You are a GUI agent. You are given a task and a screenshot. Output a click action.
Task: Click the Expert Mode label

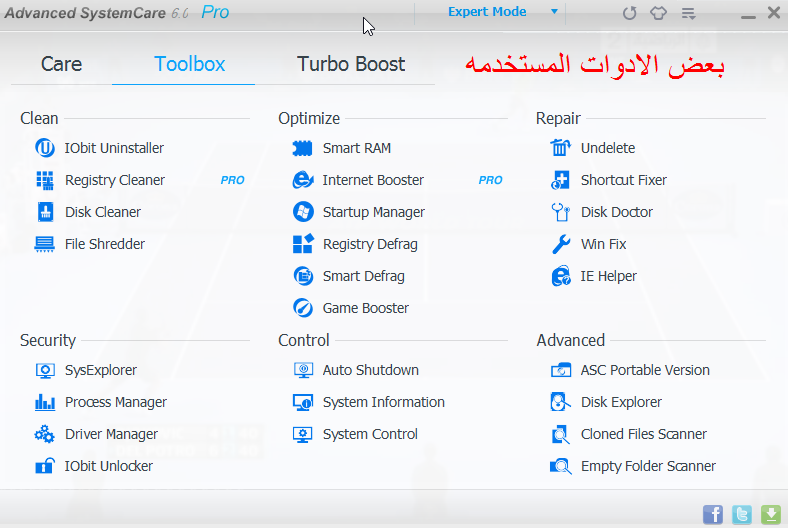tap(487, 12)
